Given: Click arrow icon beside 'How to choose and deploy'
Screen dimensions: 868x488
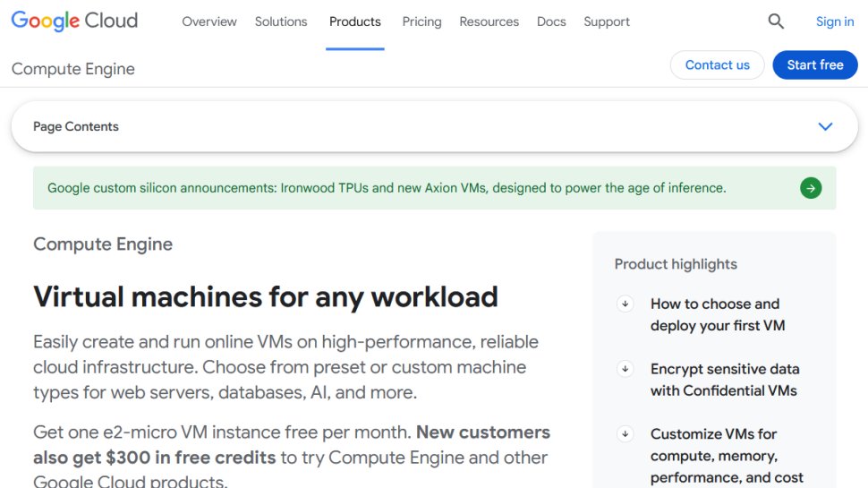Looking at the screenshot, I should tap(625, 304).
